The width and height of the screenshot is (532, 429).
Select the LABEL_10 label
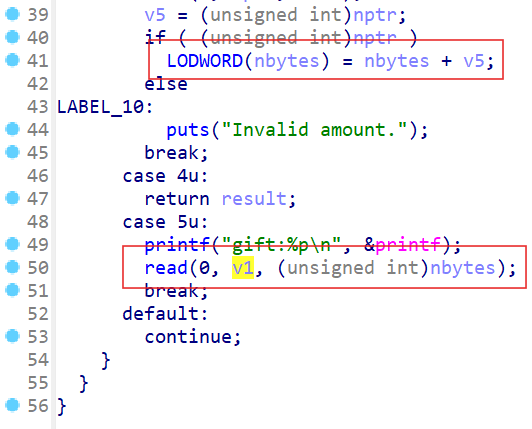101,107
